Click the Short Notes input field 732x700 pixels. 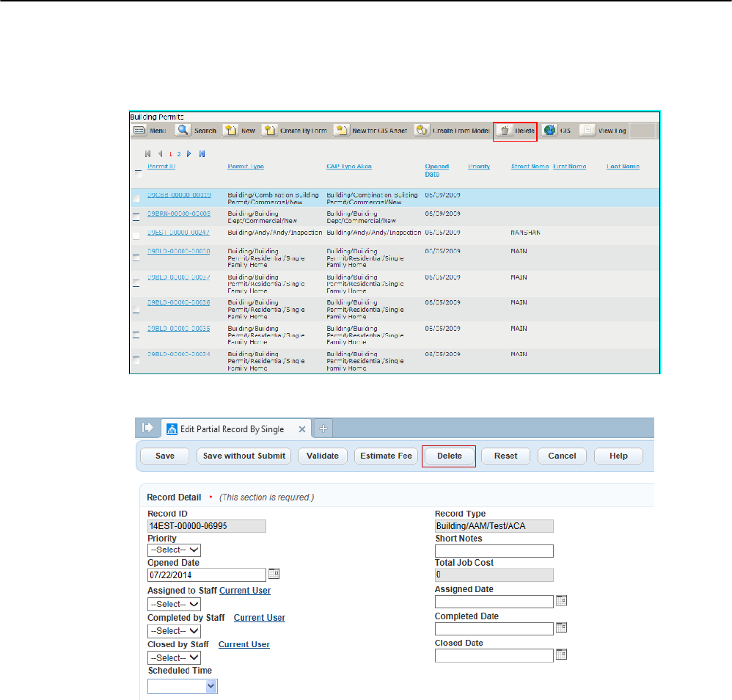click(x=494, y=551)
